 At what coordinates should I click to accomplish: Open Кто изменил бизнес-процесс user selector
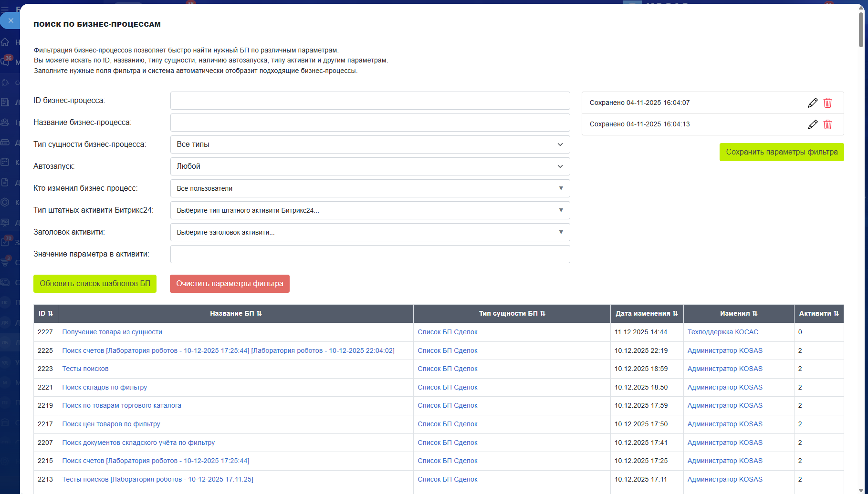click(370, 188)
